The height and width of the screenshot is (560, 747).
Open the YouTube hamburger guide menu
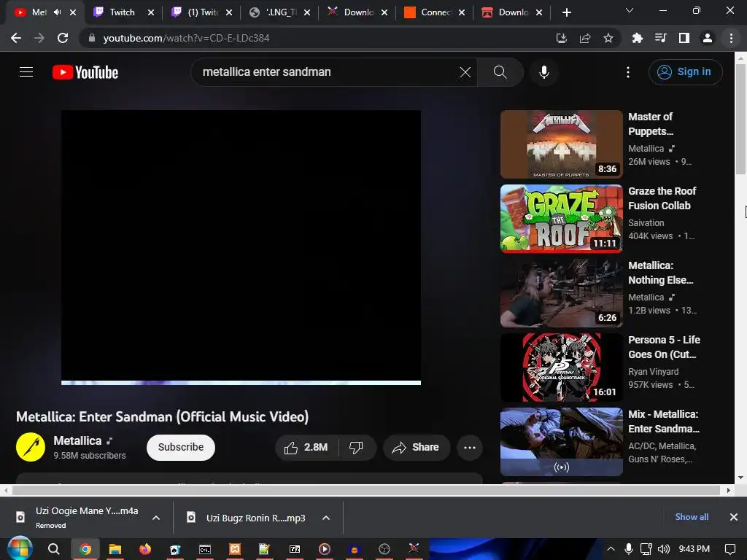pos(26,72)
